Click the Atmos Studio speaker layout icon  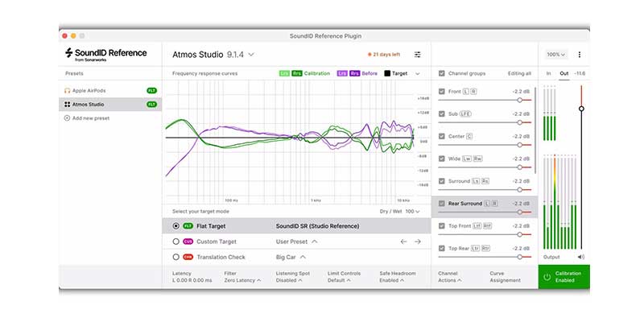pyautogui.click(x=67, y=105)
